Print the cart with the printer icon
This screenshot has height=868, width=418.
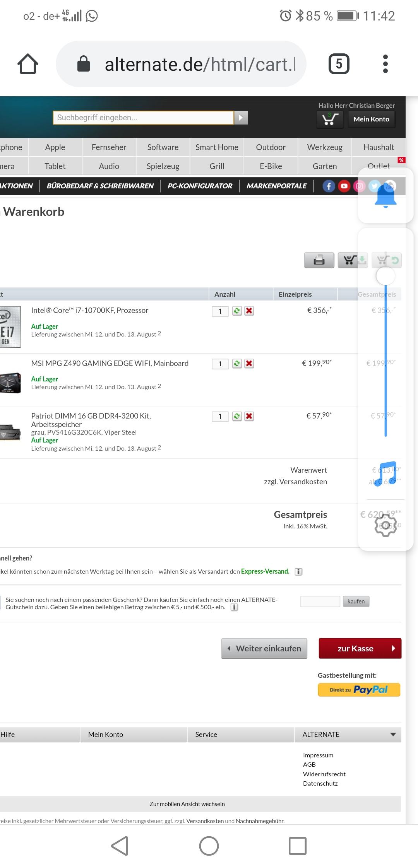pyautogui.click(x=319, y=260)
